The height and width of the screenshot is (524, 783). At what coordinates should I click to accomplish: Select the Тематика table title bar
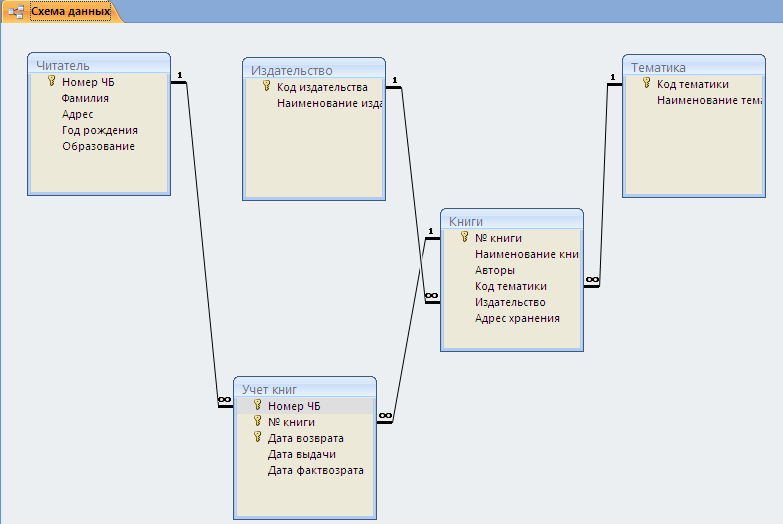tap(694, 67)
